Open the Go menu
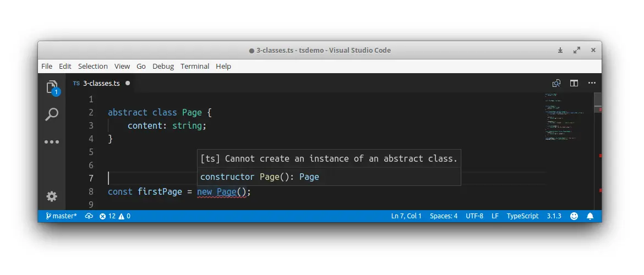 pyautogui.click(x=141, y=66)
